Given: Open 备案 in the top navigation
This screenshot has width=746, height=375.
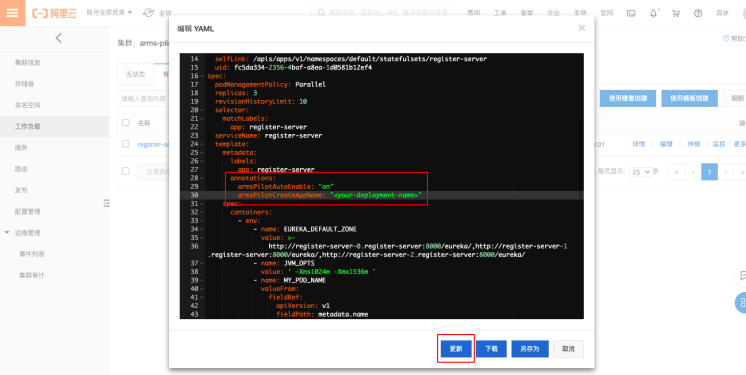Looking at the screenshot, I should tap(527, 13).
